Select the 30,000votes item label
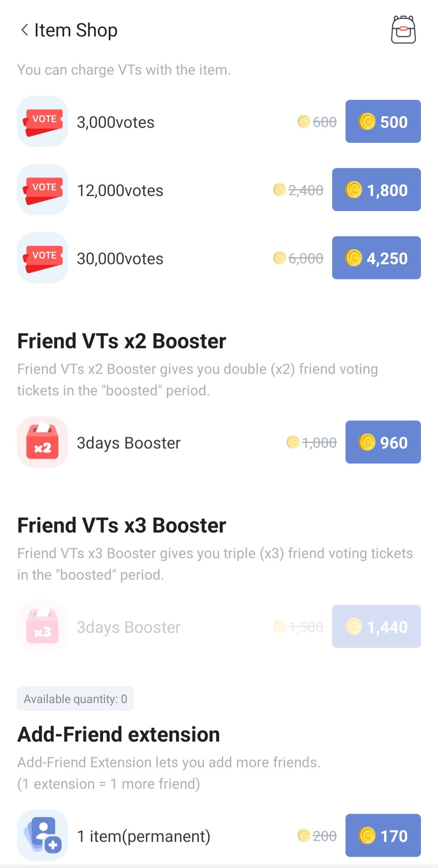Viewport: 438px width, 868px height. coord(120,259)
